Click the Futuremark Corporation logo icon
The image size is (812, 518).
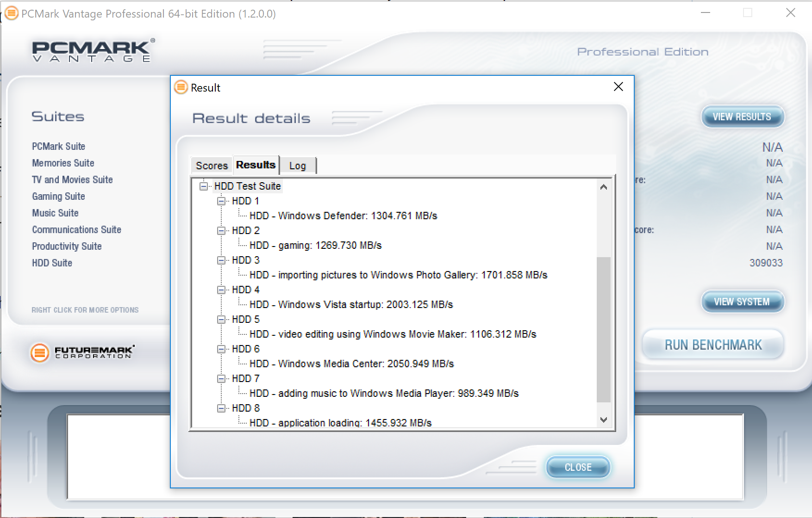tap(40, 353)
